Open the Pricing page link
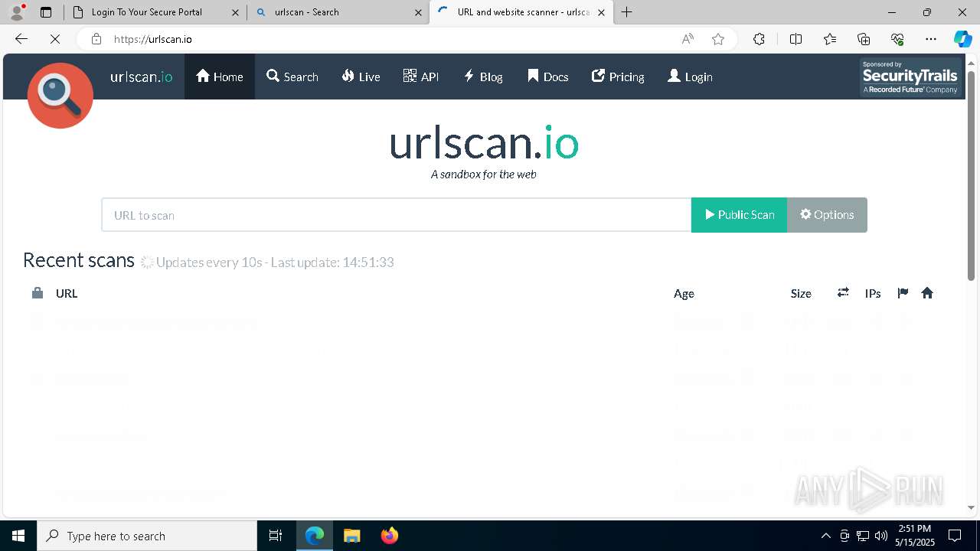Image resolution: width=980 pixels, height=551 pixels. tap(618, 77)
